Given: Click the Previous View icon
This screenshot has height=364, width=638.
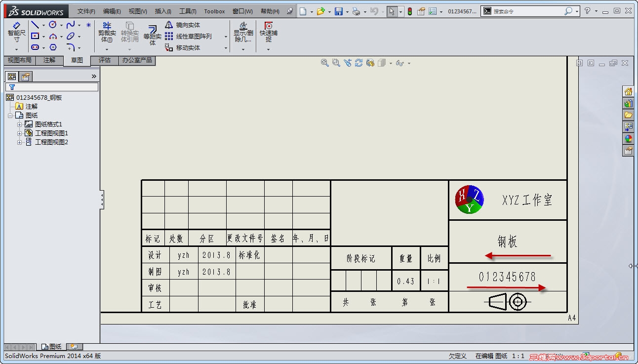Looking at the screenshot, I should point(348,63).
